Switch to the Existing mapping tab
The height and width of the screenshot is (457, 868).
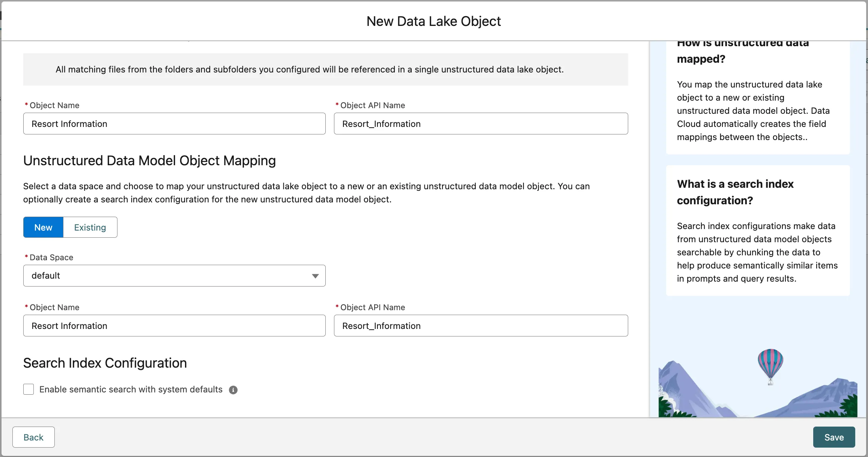pyautogui.click(x=90, y=227)
